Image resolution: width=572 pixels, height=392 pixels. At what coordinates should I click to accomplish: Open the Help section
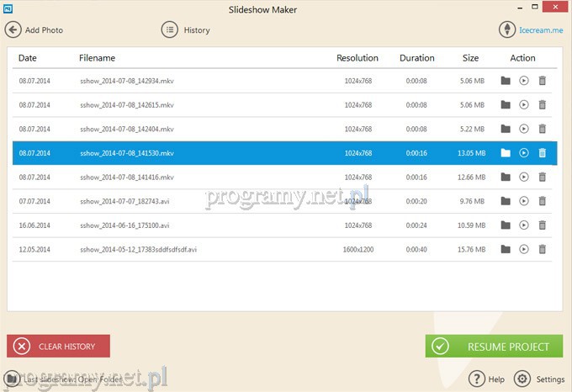[x=487, y=379]
